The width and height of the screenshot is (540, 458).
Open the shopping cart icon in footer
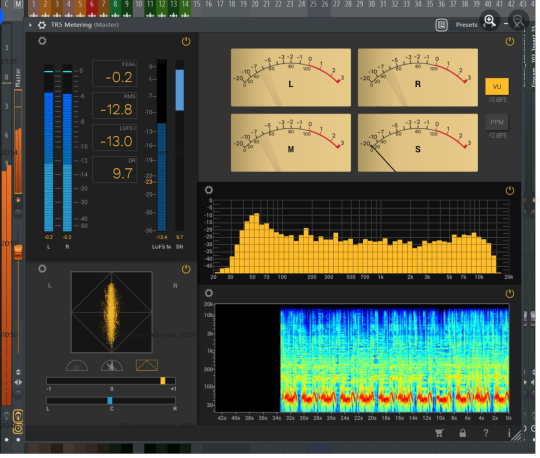439,433
